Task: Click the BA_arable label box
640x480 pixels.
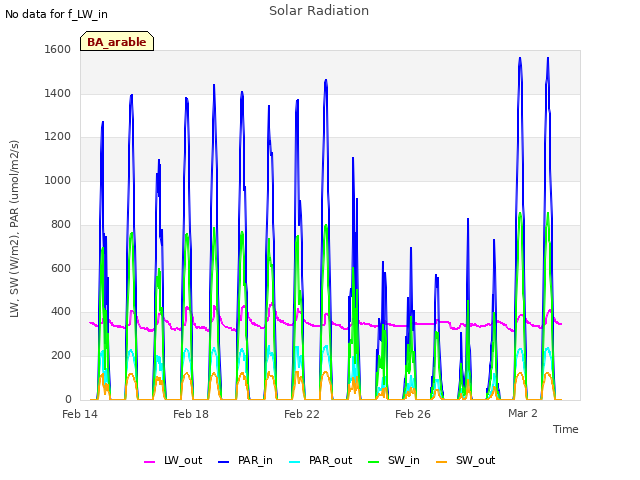Action: 117,41
